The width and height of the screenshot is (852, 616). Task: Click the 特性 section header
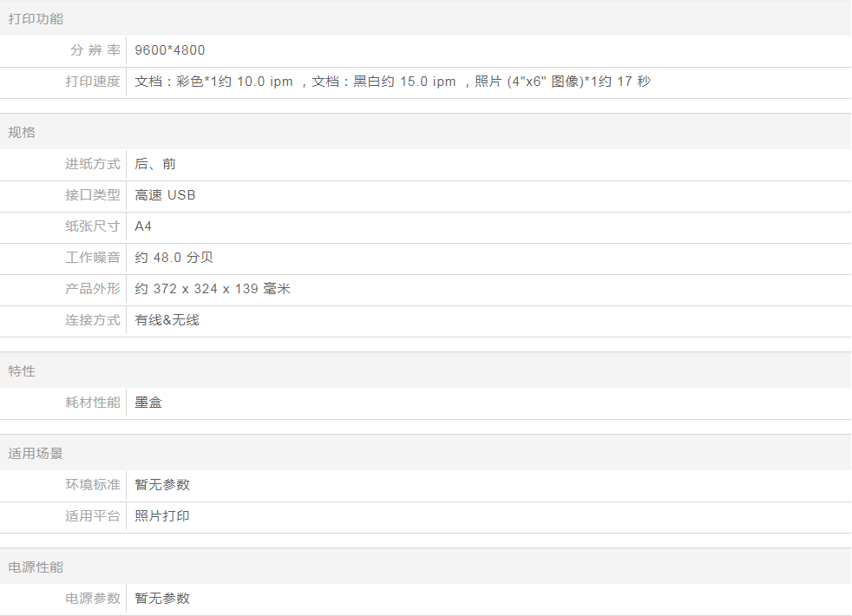tap(22, 371)
